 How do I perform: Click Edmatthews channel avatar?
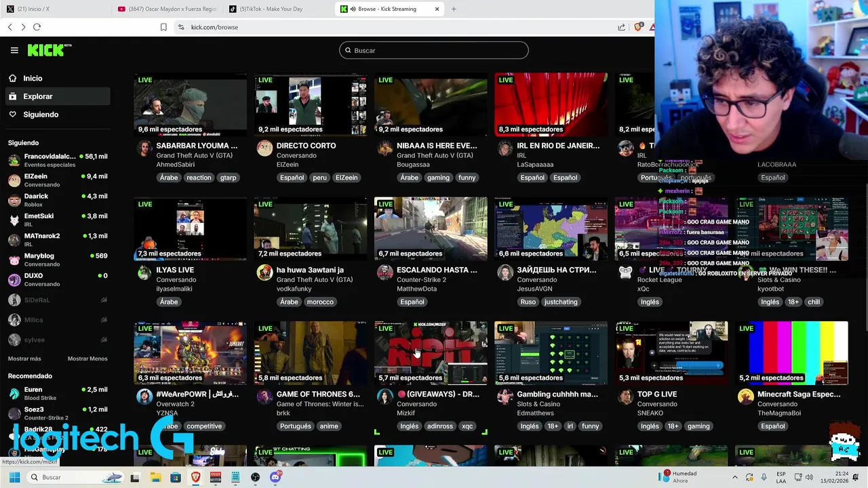click(x=505, y=396)
